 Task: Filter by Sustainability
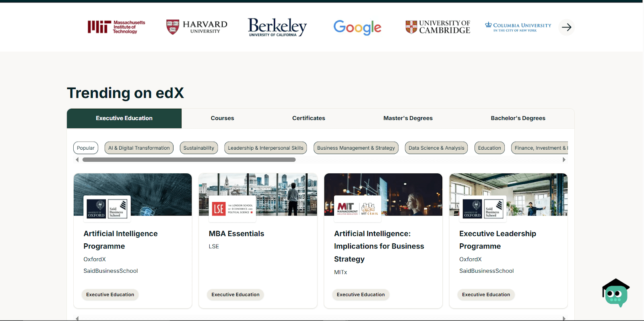tap(199, 148)
